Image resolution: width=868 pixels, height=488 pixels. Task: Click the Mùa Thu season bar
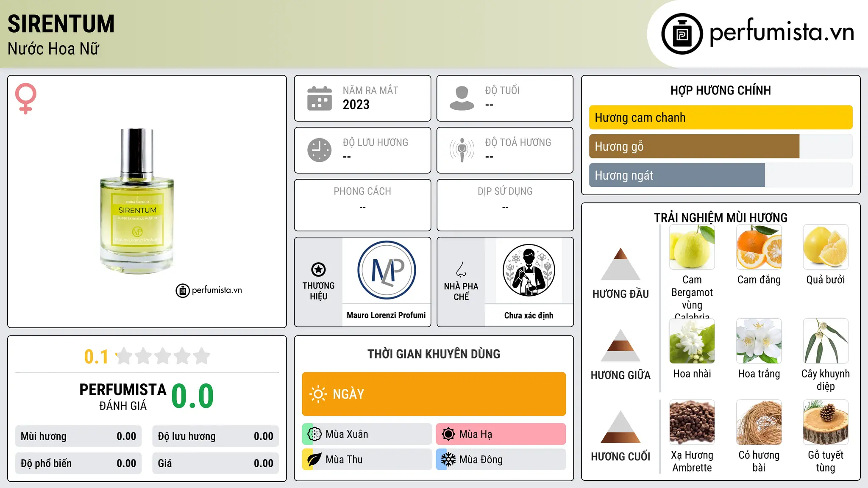pyautogui.click(x=367, y=460)
